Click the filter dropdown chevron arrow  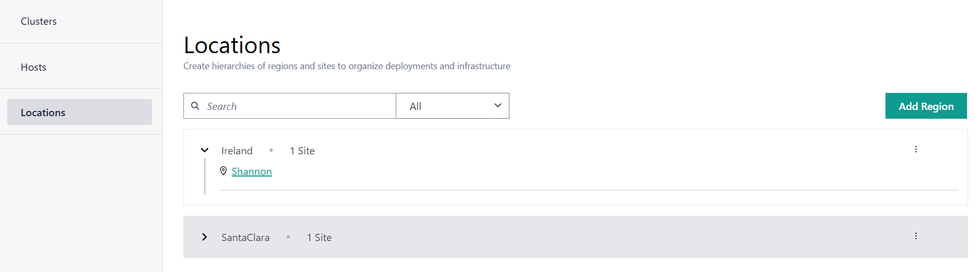coord(497,106)
